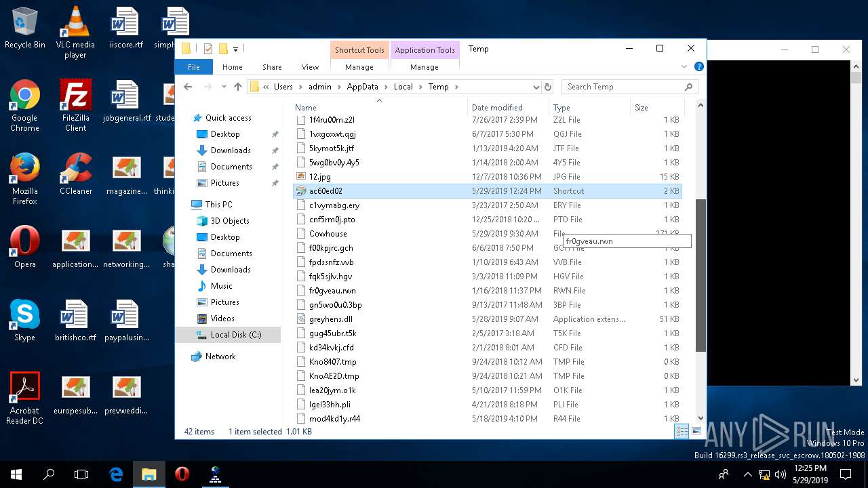Screen dimensions: 868x488
Task: Click inside the Search Temp box
Action: pyautogui.click(x=624, y=87)
